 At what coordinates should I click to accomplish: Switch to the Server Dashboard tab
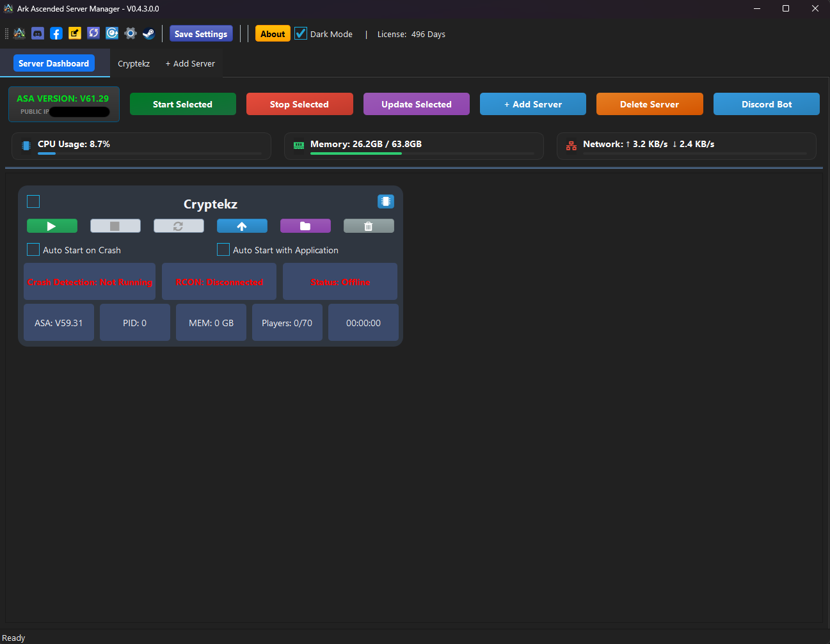[54, 63]
